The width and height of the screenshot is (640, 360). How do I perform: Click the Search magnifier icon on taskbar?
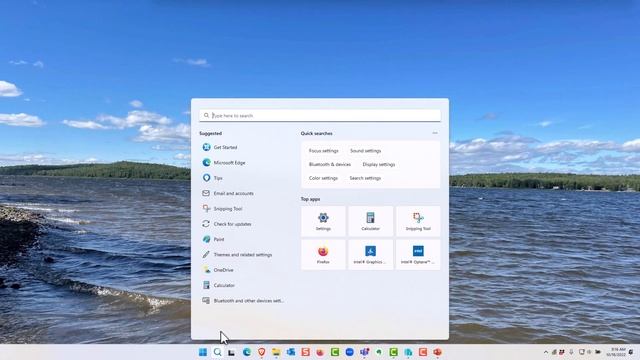click(x=218, y=352)
